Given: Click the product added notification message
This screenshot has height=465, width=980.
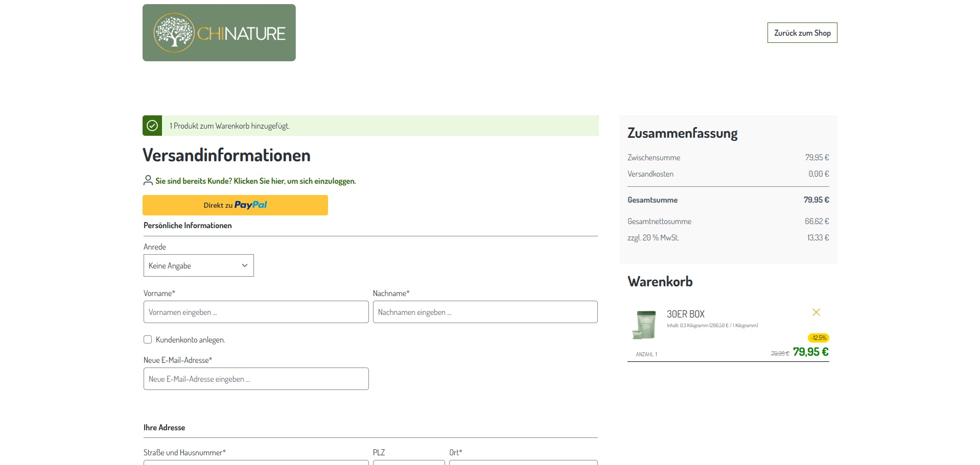Looking at the screenshot, I should point(229,126).
